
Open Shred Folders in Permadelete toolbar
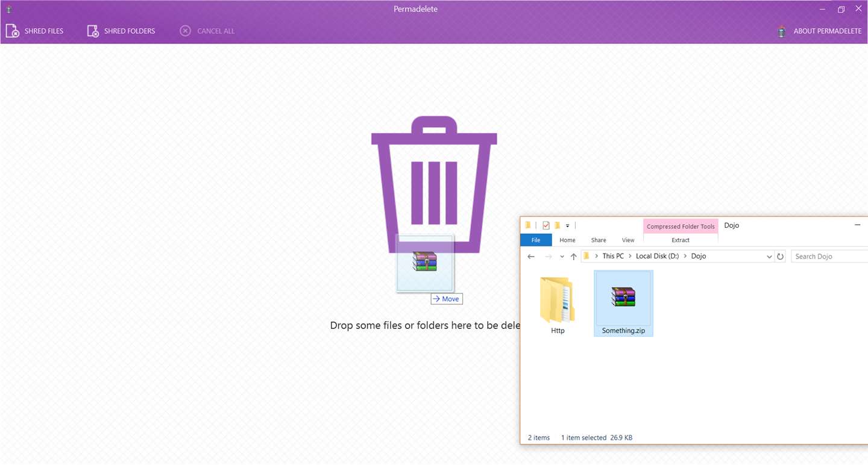[x=121, y=31]
